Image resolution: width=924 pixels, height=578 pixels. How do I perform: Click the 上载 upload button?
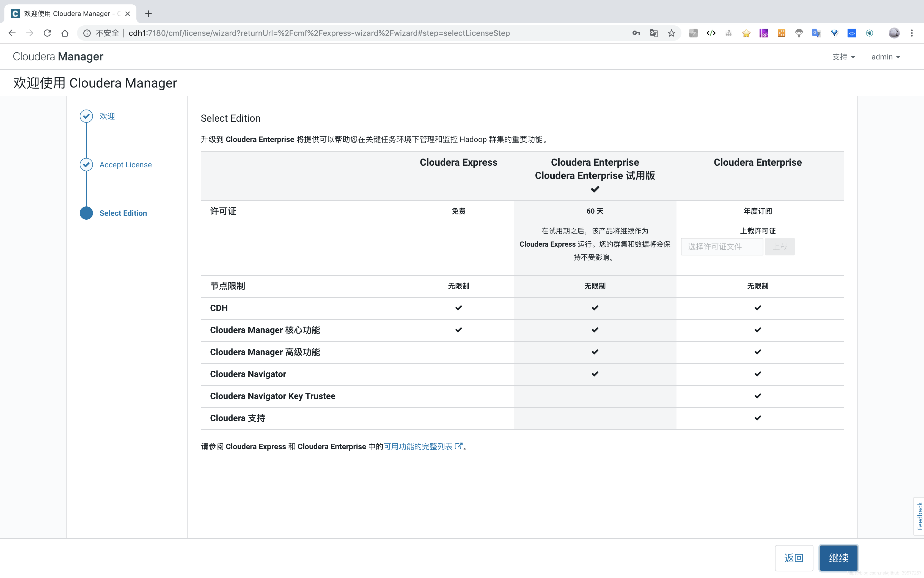click(x=780, y=247)
